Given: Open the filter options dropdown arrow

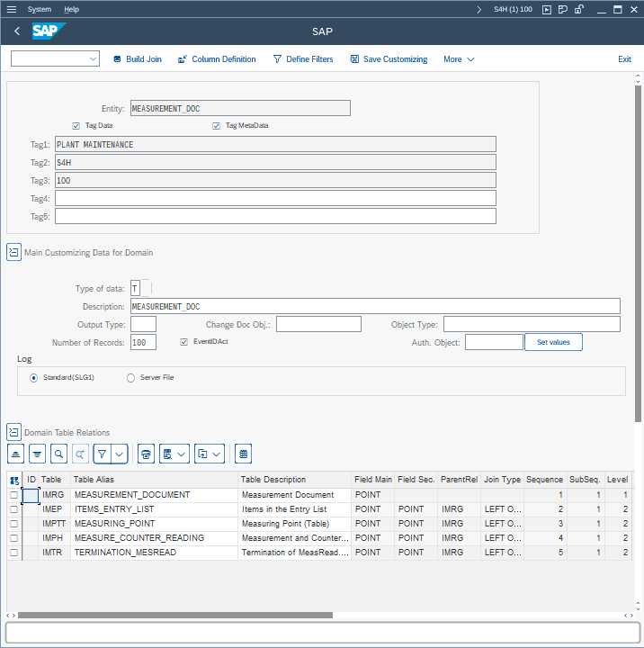Looking at the screenshot, I should 120,454.
